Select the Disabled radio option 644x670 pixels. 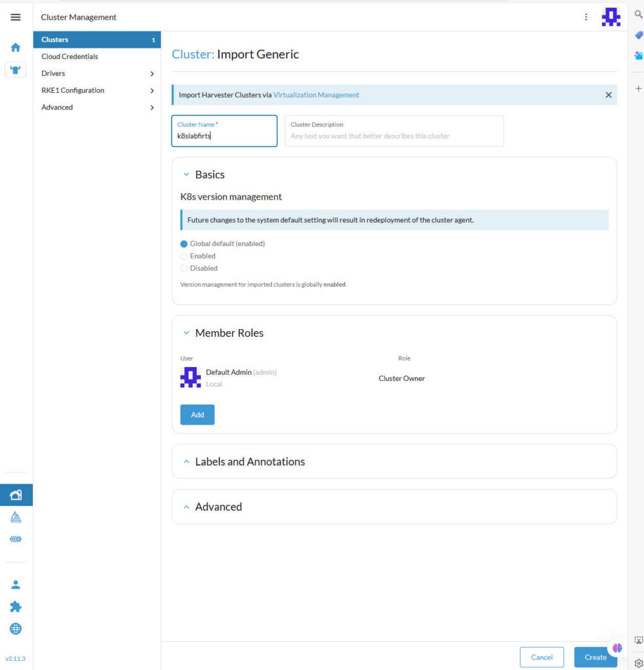point(184,269)
